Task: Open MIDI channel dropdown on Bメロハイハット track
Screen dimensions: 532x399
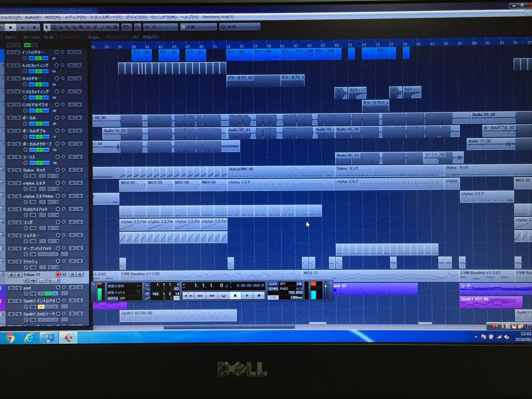Action: point(53,215)
